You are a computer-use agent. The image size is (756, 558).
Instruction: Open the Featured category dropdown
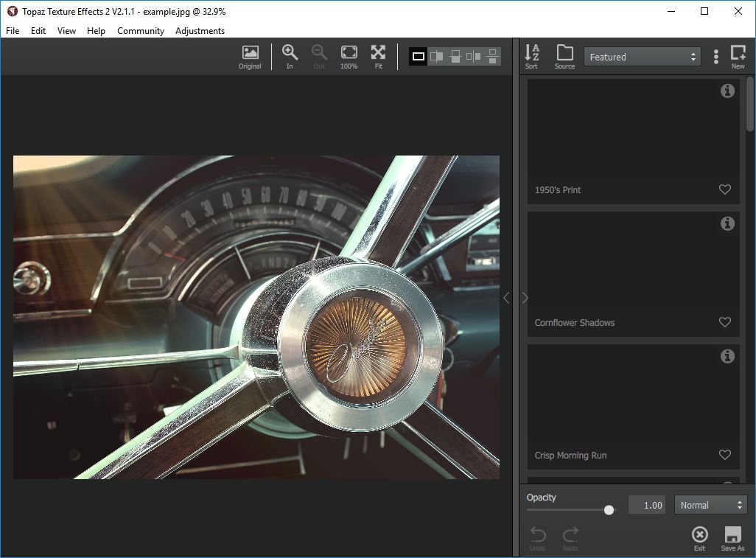[x=643, y=57]
